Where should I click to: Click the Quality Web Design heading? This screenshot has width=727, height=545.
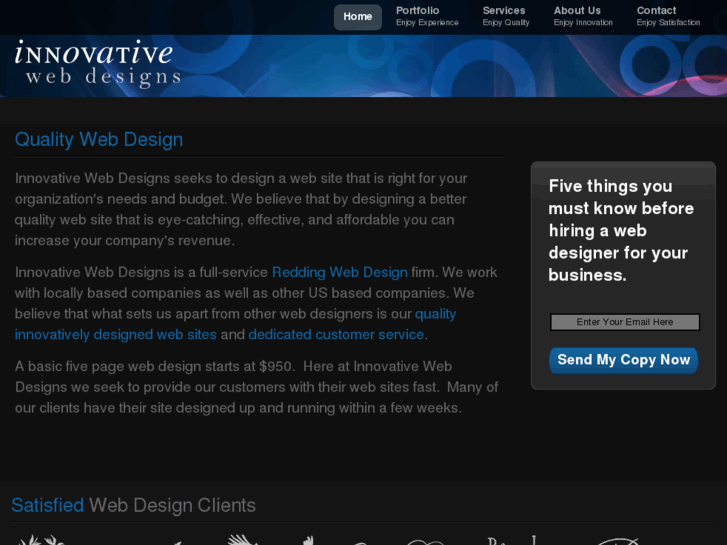(99, 140)
